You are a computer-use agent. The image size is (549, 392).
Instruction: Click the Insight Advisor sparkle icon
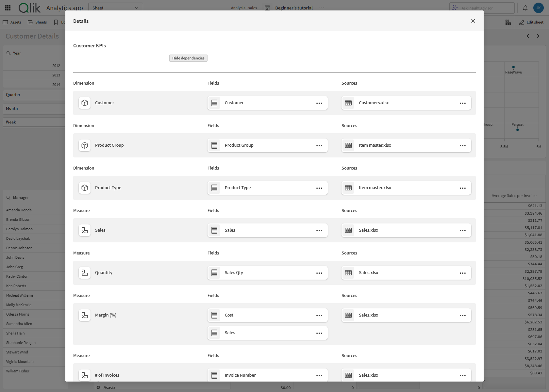pyautogui.click(x=456, y=8)
